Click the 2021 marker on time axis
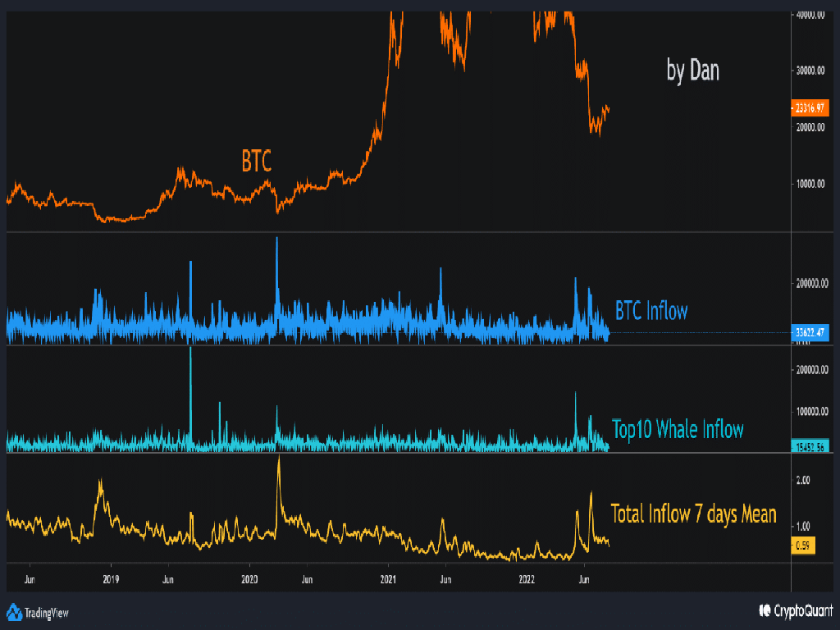 [389, 578]
